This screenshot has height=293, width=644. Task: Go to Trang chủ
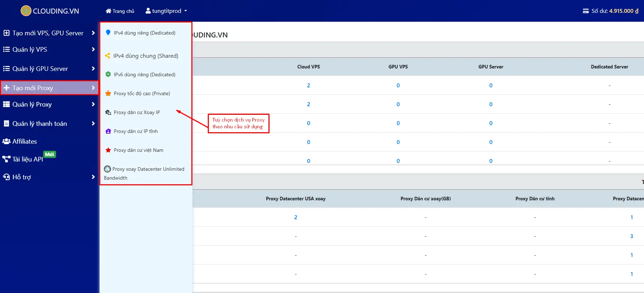120,11
